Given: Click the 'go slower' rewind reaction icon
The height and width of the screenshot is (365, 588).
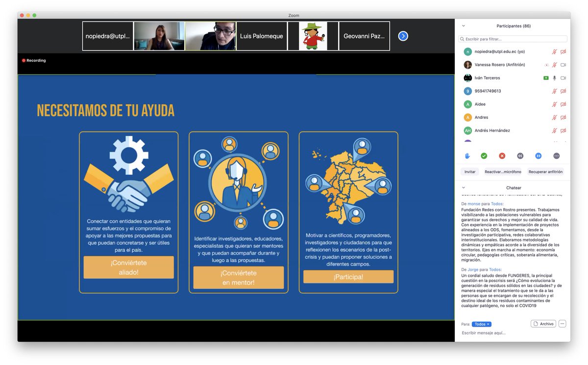Looking at the screenshot, I should click(520, 156).
